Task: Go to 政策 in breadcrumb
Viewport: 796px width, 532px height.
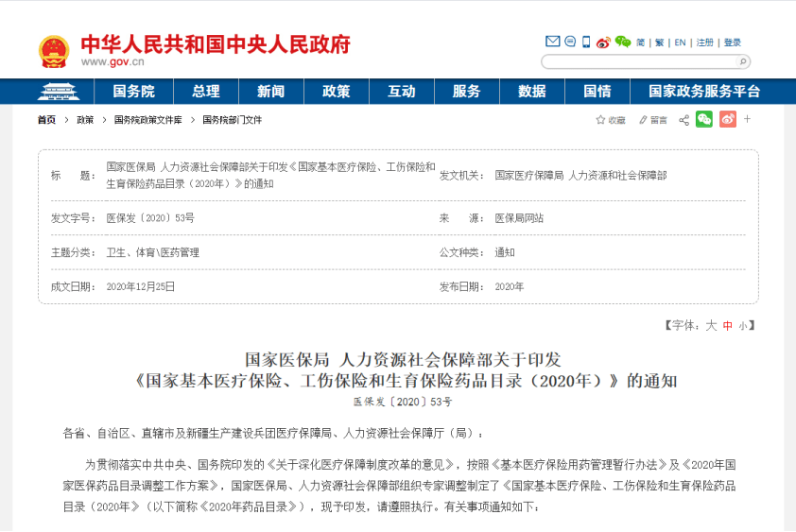Action: tap(85, 120)
